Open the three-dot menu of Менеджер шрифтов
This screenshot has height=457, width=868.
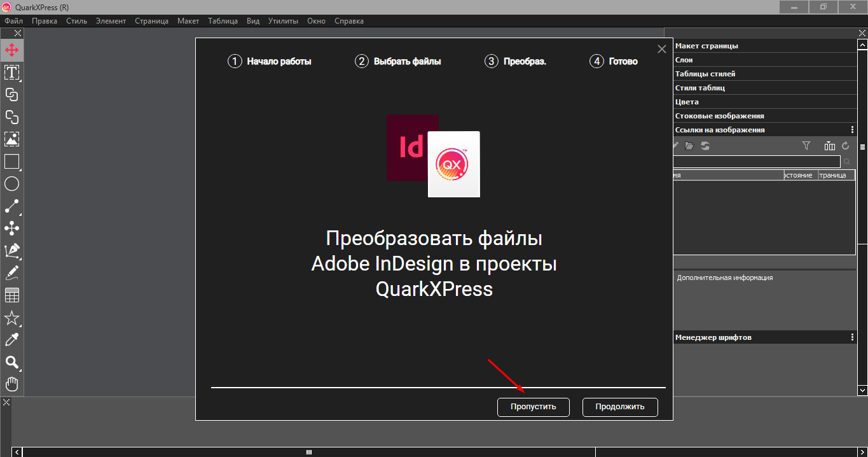(x=853, y=337)
